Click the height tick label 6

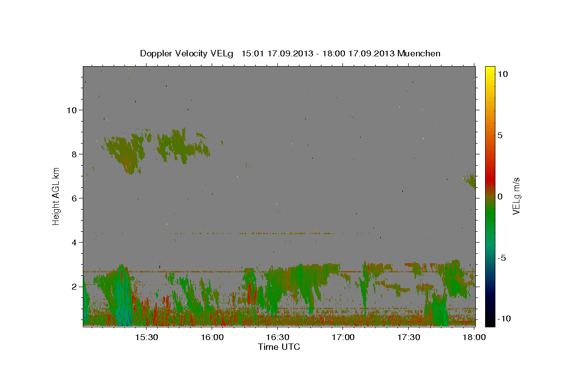[74, 198]
